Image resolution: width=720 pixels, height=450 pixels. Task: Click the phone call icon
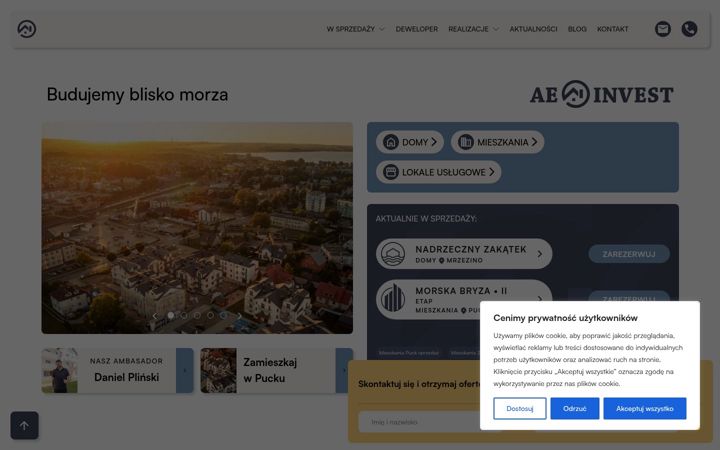[x=689, y=29]
